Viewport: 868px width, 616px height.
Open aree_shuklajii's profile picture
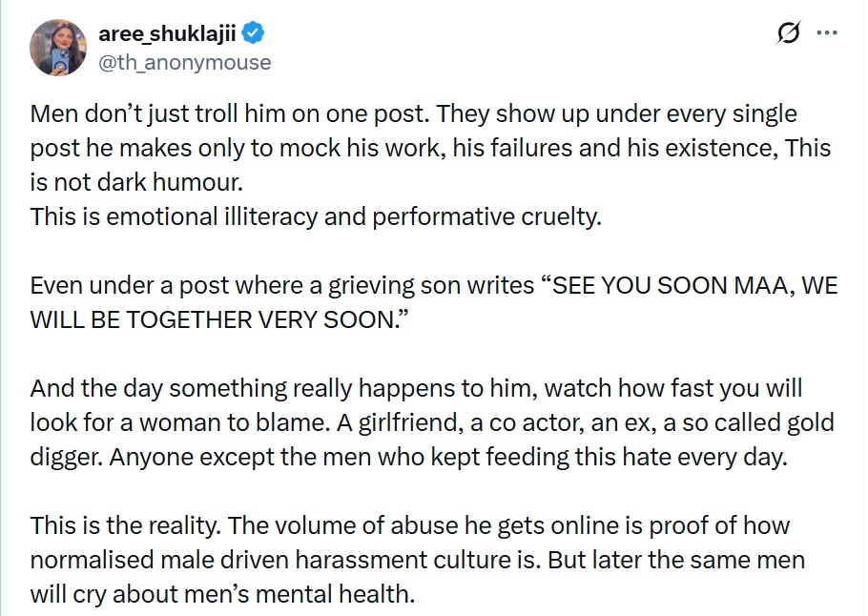click(59, 47)
